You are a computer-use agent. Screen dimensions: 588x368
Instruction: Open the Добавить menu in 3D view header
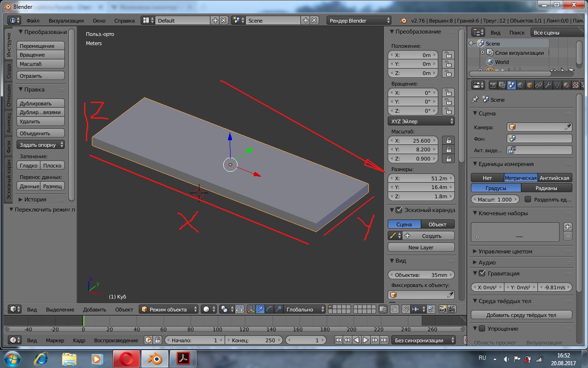[x=95, y=310]
